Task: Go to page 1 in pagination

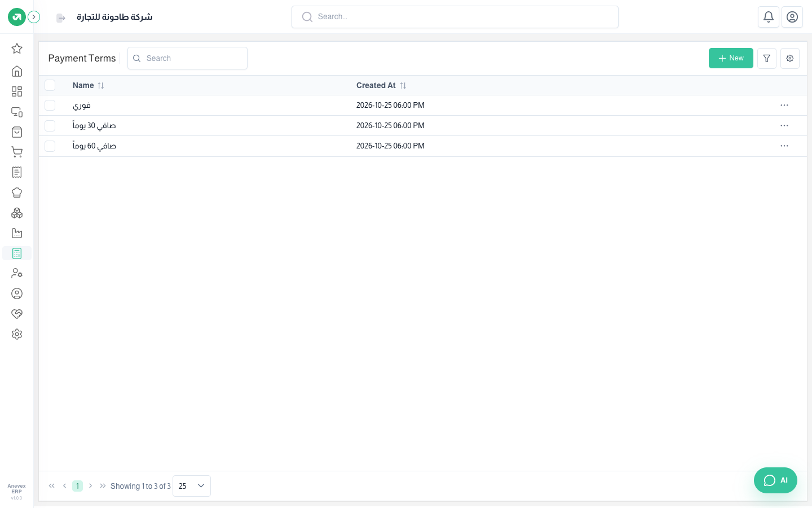Action: pyautogui.click(x=78, y=486)
